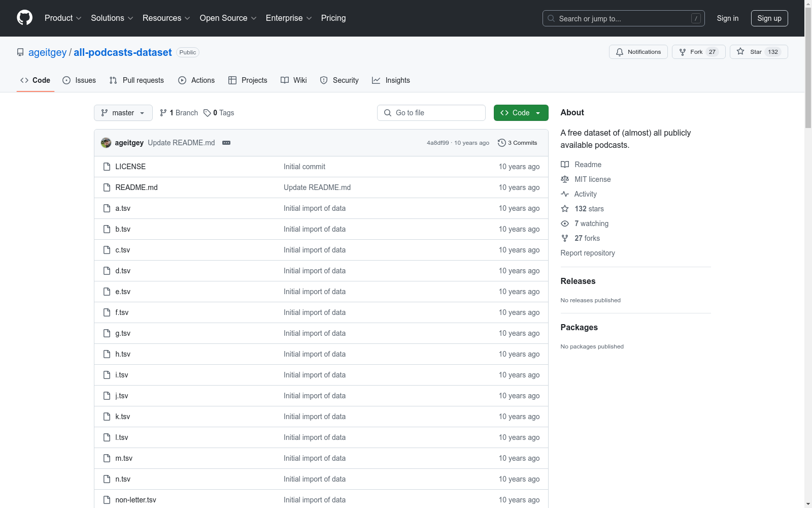Image resolution: width=812 pixels, height=508 pixels.
Task: Open the GitHub homepage logo
Action: pyautogui.click(x=24, y=18)
